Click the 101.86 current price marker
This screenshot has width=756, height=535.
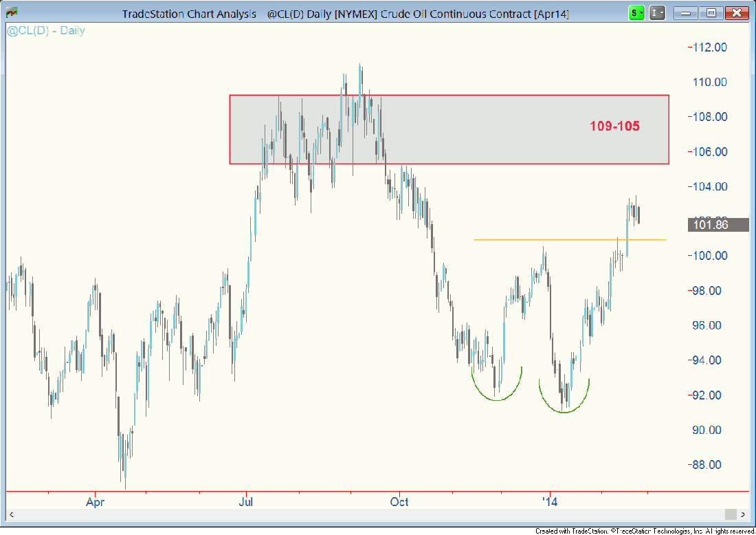click(x=718, y=225)
